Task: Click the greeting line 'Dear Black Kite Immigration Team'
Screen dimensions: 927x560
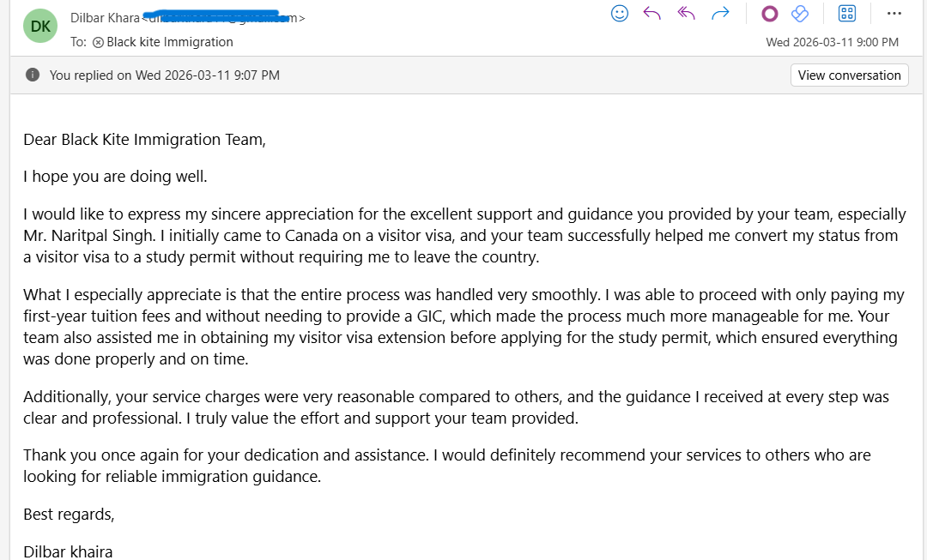Action: pos(144,140)
